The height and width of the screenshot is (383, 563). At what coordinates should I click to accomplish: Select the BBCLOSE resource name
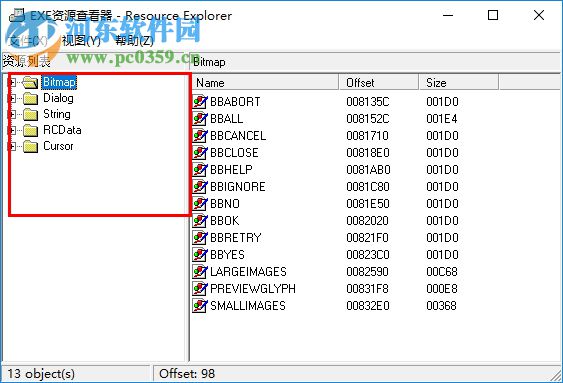(234, 153)
